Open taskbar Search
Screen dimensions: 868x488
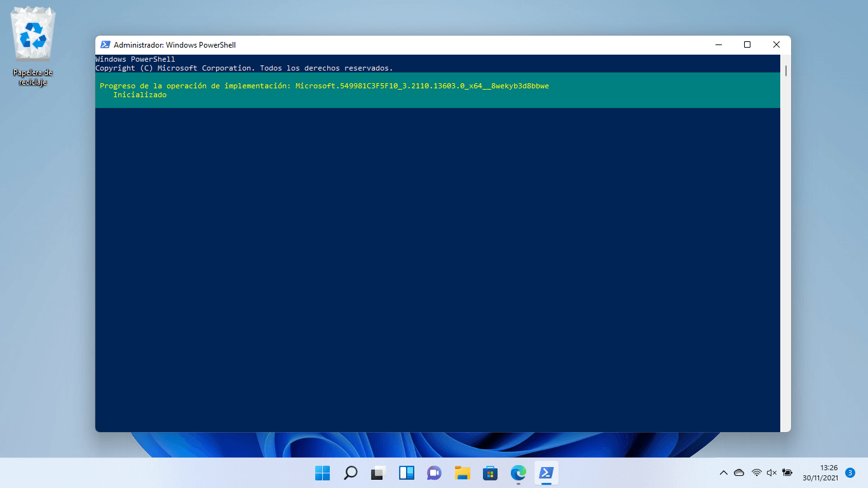coord(351,473)
